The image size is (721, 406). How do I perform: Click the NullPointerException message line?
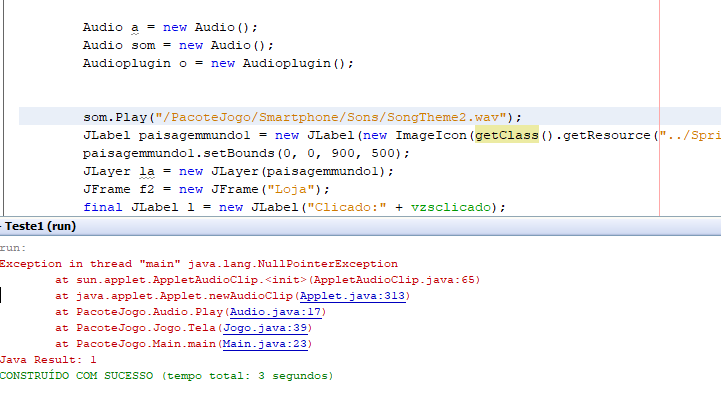[199, 264]
